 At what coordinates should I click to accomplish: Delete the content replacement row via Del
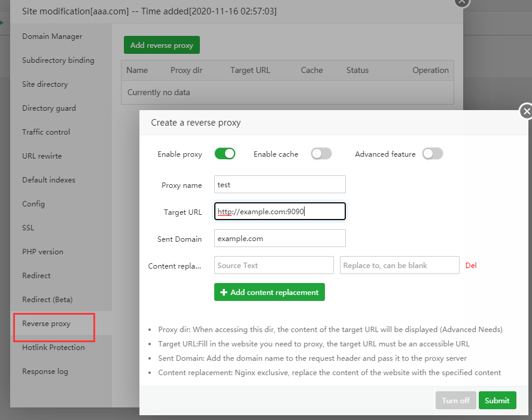[x=471, y=265]
